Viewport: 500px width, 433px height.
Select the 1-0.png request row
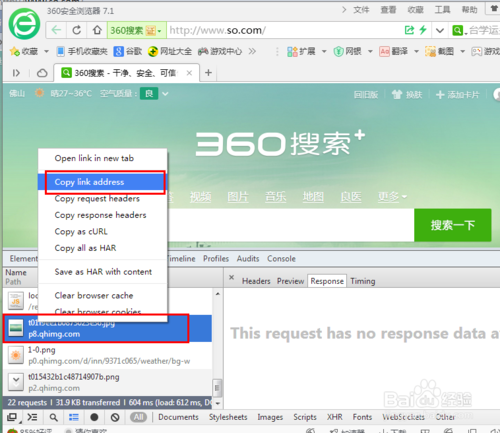pyautogui.click(x=107, y=355)
